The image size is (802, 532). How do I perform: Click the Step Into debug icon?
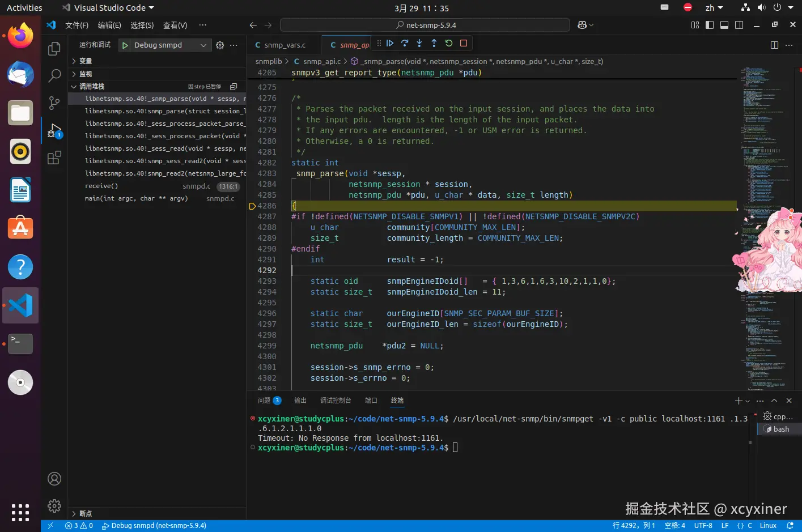coord(419,43)
